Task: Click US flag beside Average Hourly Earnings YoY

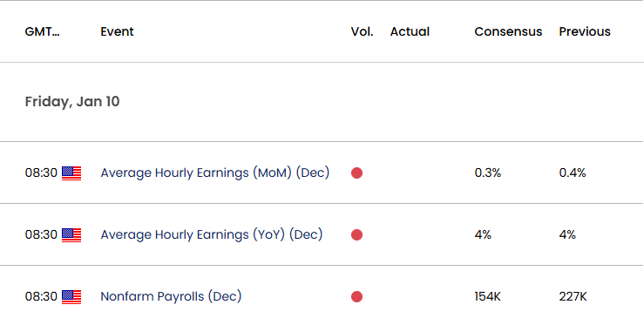Action: click(71, 235)
